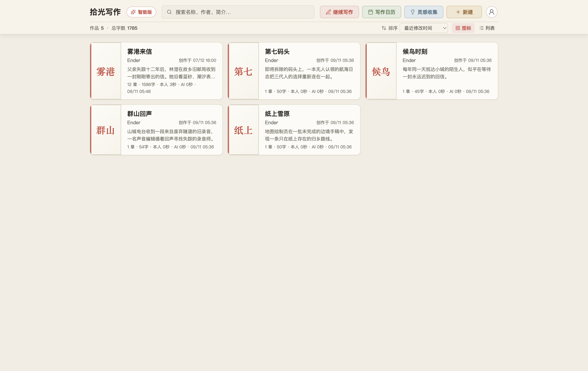Open the 候鸟 cover thumbnail

pyautogui.click(x=381, y=71)
